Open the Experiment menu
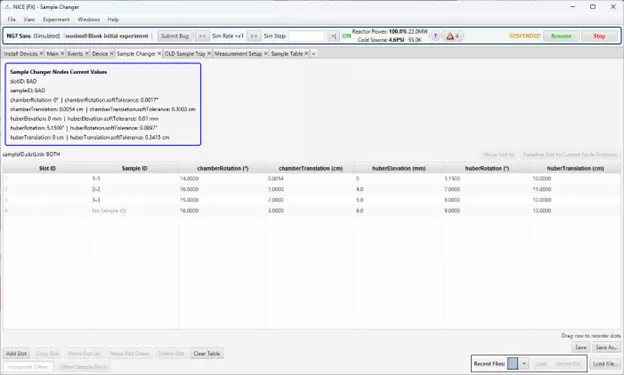 pos(56,20)
